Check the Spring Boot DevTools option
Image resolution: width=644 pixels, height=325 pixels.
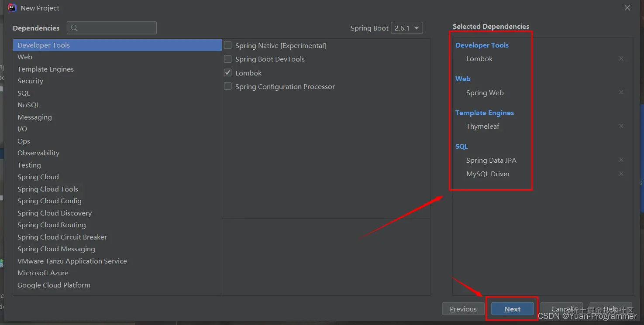[228, 59]
